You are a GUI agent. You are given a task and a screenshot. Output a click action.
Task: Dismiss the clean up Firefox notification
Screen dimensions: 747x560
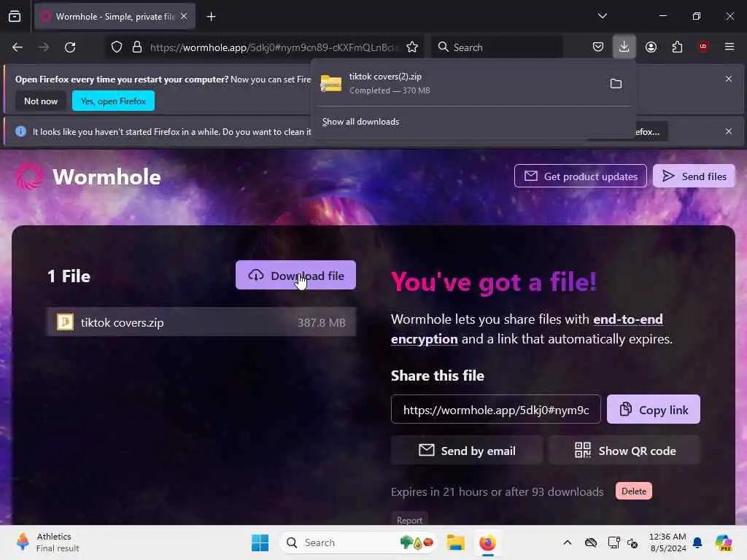pos(728,131)
